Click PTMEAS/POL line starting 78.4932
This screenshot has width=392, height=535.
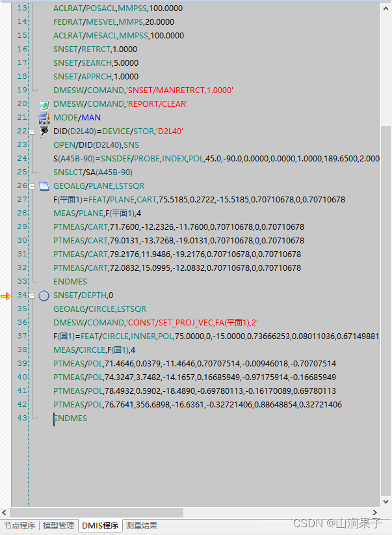tap(194, 391)
